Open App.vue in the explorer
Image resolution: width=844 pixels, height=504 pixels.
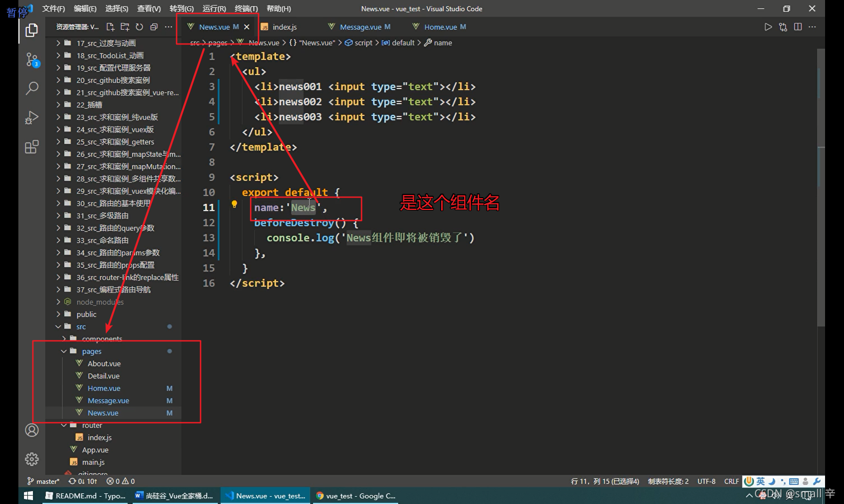point(114,449)
